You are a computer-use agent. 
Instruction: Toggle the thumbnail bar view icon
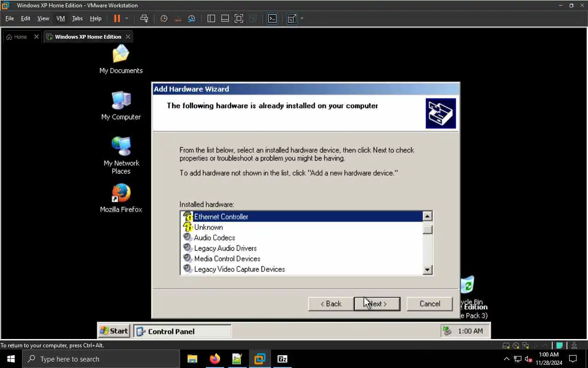click(225, 18)
